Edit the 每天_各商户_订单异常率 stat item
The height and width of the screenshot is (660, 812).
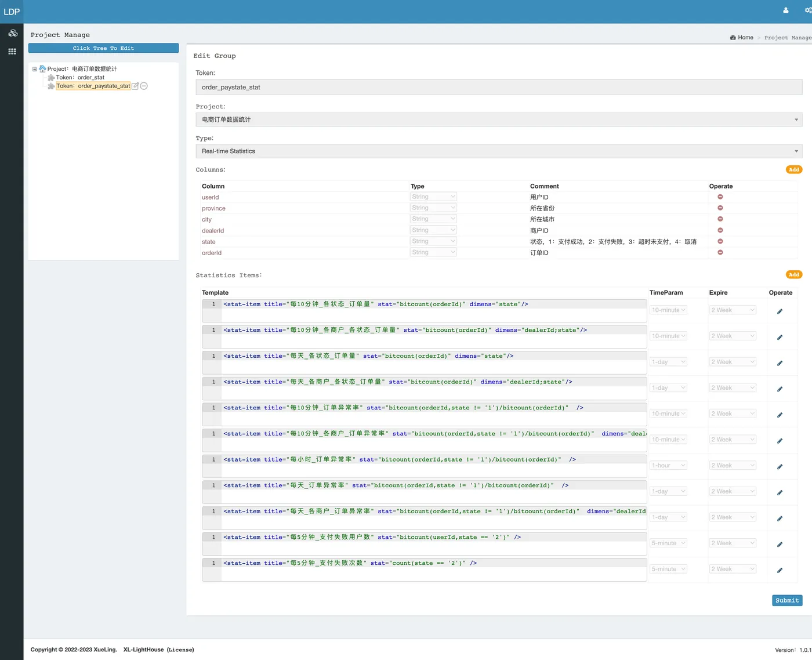tap(780, 518)
